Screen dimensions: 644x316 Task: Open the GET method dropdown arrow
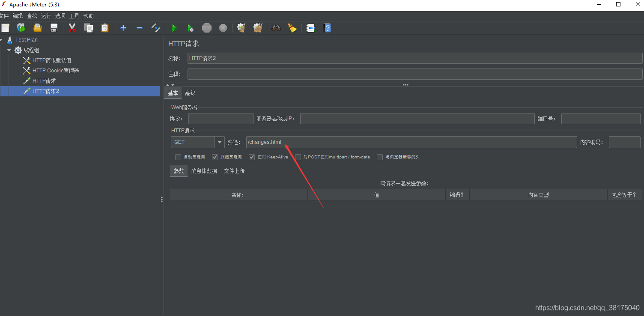[220, 142]
